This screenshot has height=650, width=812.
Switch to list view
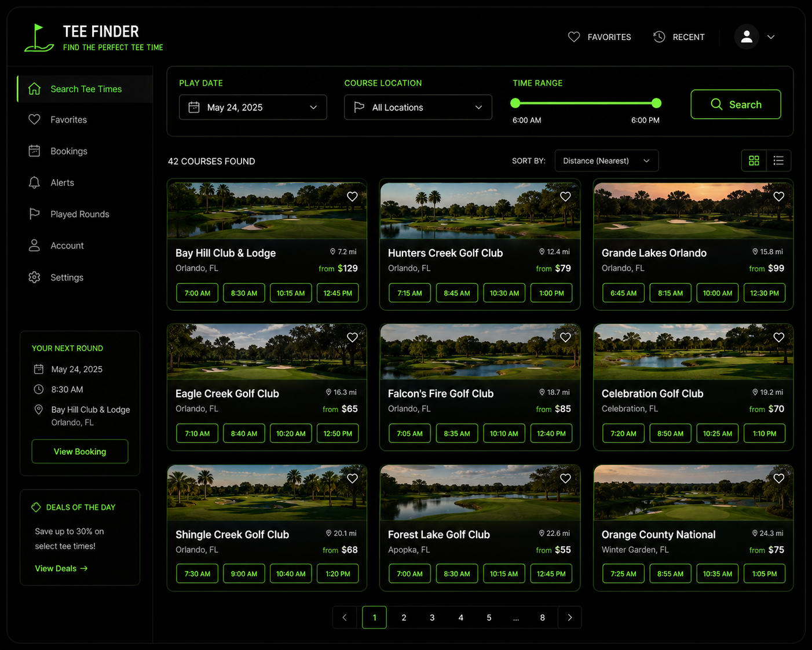[x=778, y=160]
